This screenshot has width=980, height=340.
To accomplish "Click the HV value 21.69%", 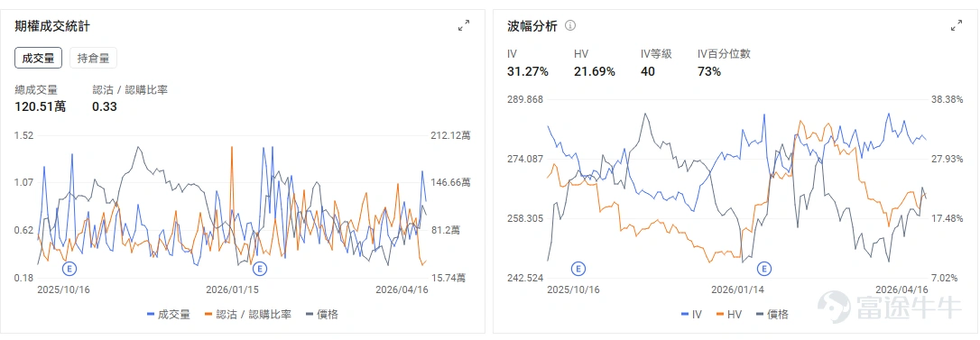I will pos(595,71).
